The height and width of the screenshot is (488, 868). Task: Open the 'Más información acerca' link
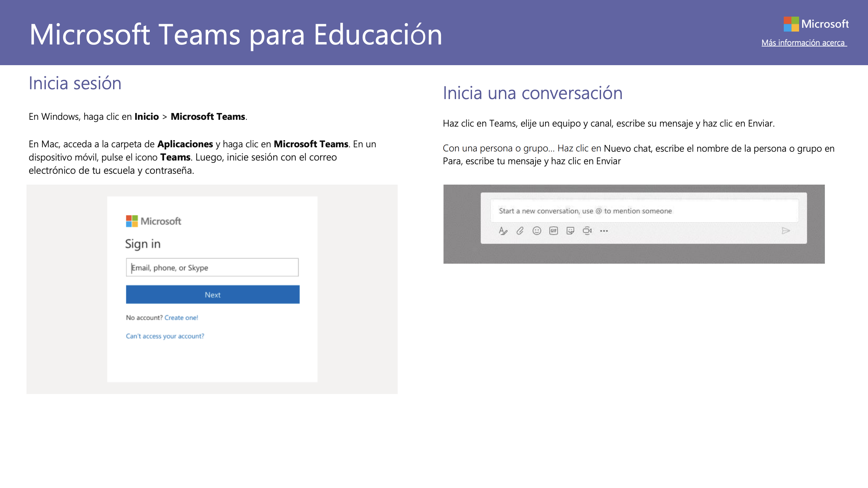point(803,43)
